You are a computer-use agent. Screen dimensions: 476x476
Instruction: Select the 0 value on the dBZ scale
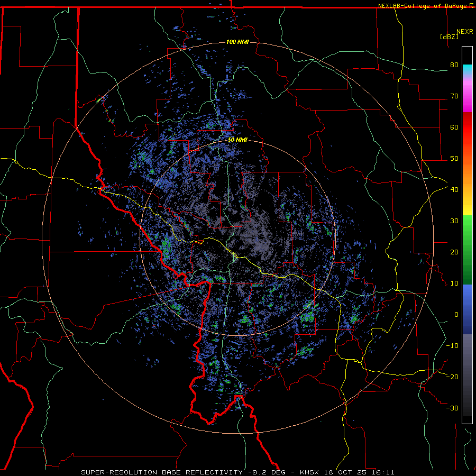456,315
